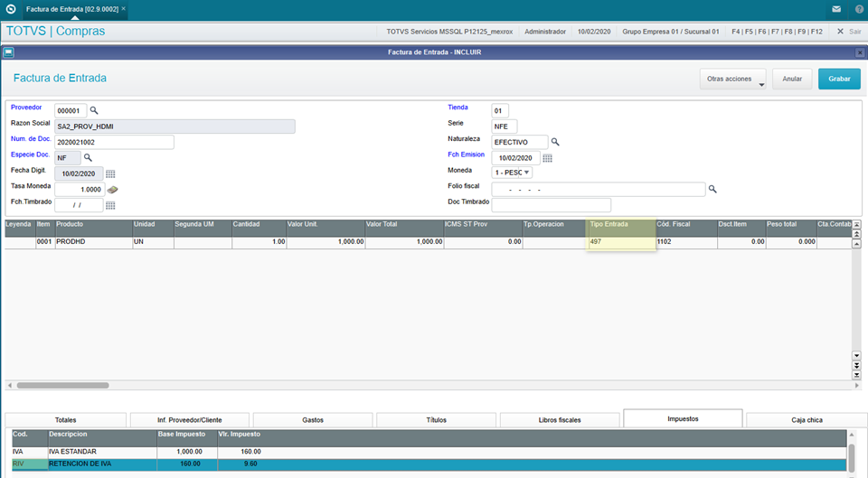Open the Gastos tab
The width and height of the screenshot is (868, 478).
click(x=313, y=420)
